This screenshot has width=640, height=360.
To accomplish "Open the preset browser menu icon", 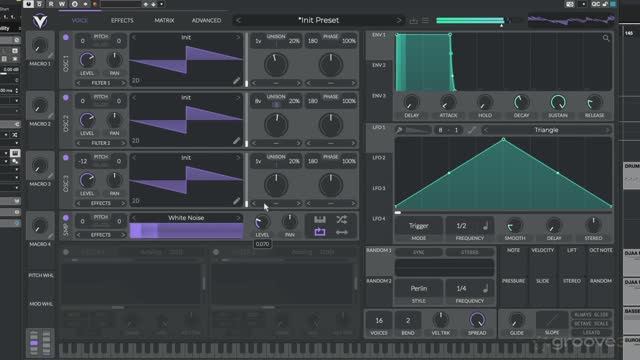I will pos(425,20).
